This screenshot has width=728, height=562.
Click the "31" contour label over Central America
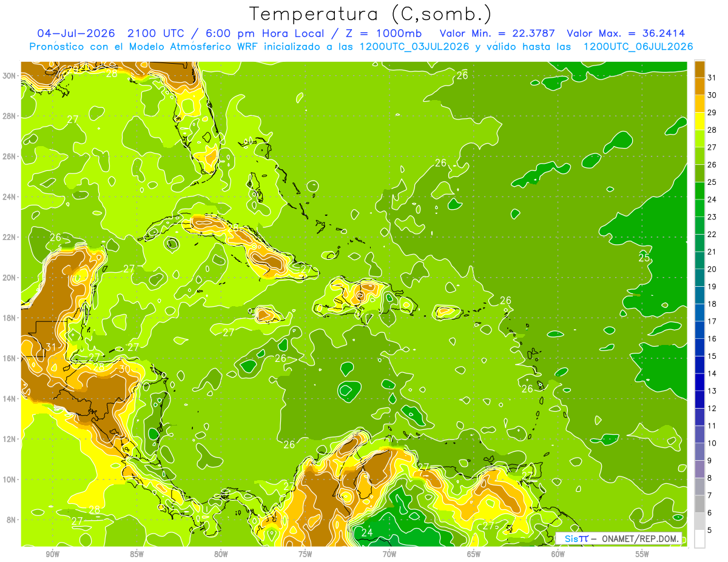coord(51,347)
